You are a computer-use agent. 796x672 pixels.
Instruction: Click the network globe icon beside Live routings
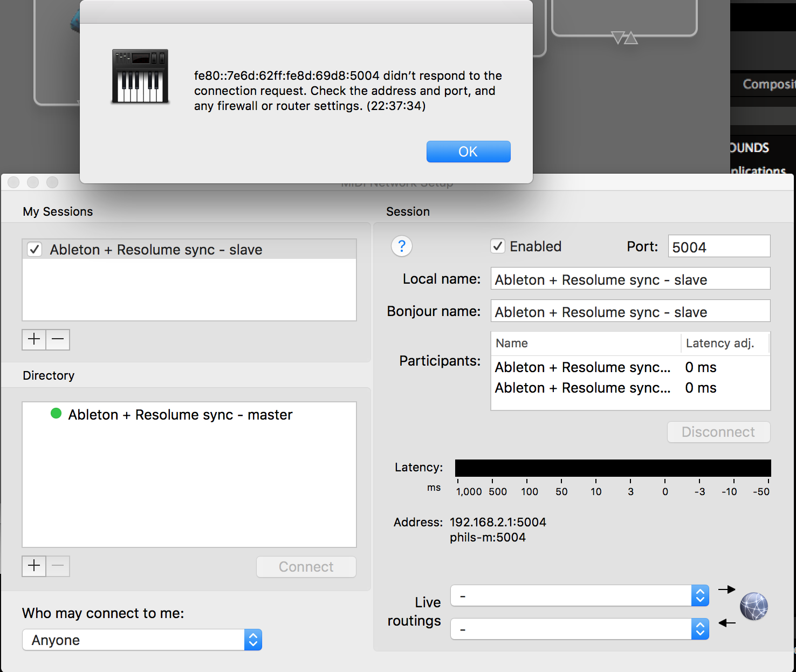753,606
